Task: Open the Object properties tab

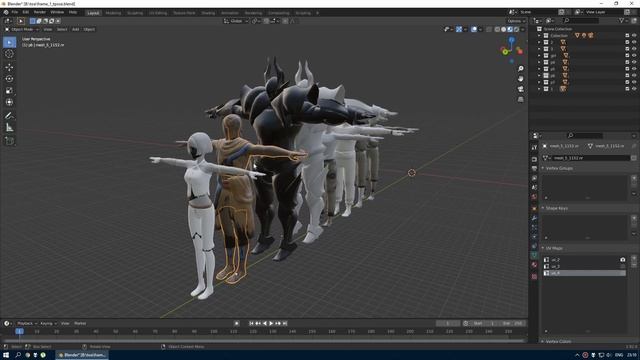Action: (534, 209)
